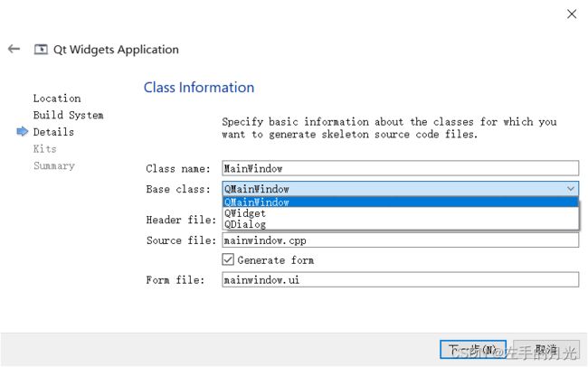Click the Qt Widgets Application wizard icon

(x=41, y=49)
